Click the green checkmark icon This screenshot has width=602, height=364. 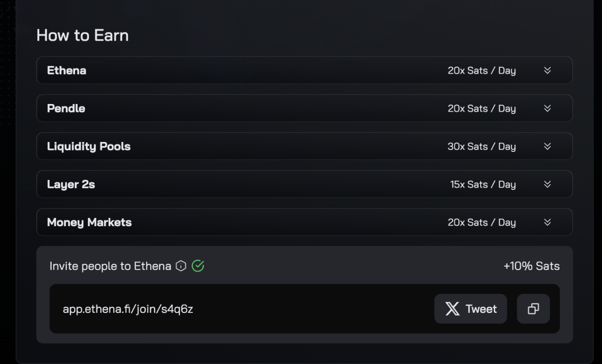[x=198, y=266]
